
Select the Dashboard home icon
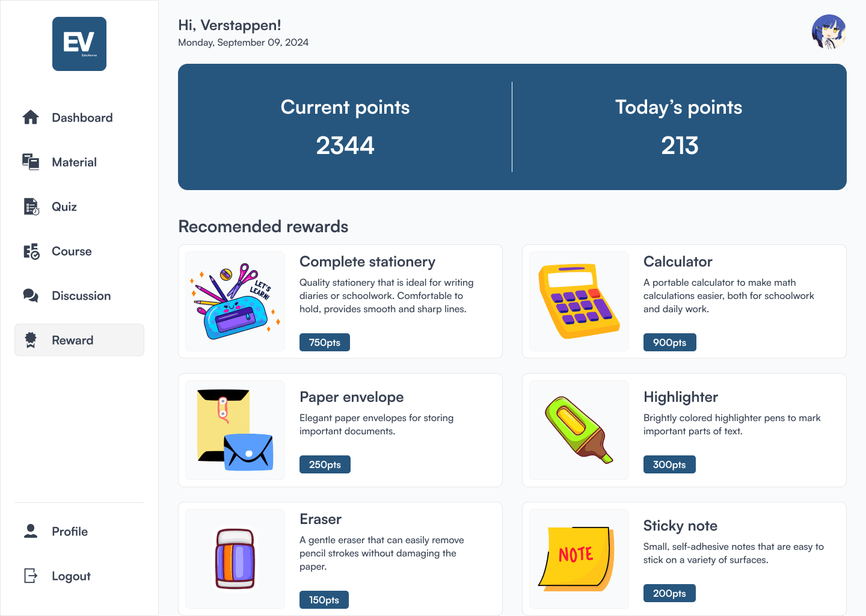[x=30, y=117]
